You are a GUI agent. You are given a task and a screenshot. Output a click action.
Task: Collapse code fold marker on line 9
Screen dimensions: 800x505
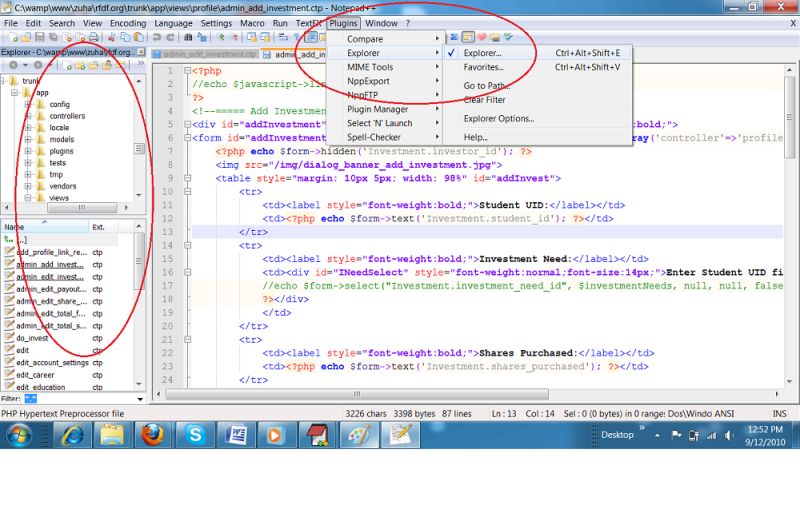coord(187,179)
